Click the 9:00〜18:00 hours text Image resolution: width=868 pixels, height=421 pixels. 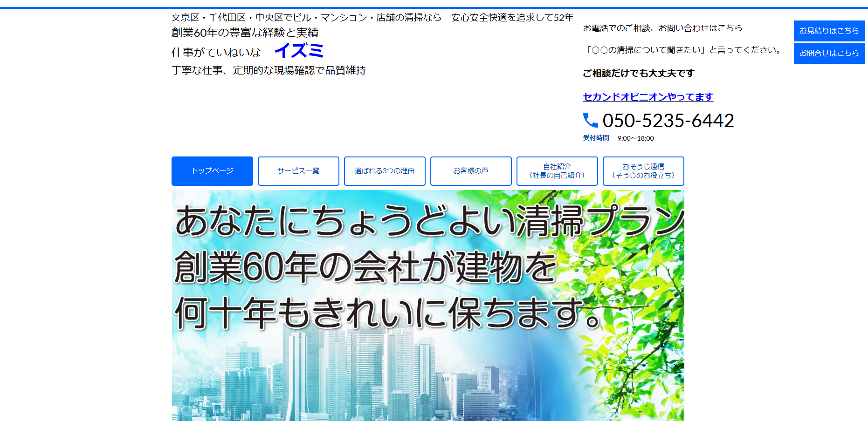click(x=636, y=138)
